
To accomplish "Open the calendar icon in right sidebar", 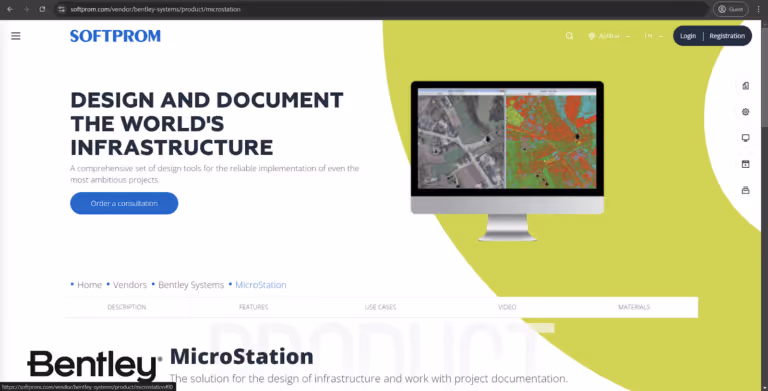I will pos(745,164).
